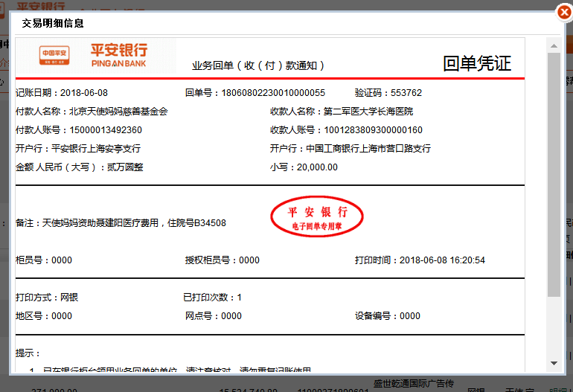
Task: Click the 已打印次数：1 text
Action: coord(212,298)
